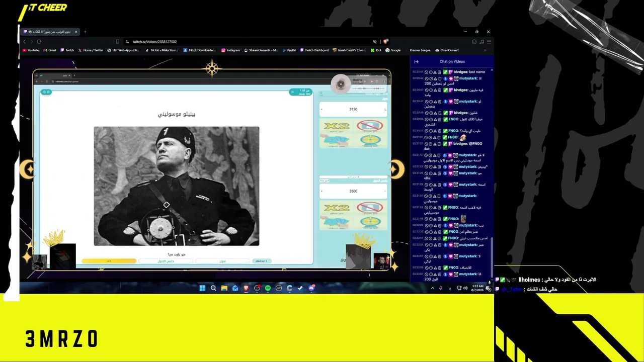Go back to the previous page
Screen dimensions: 644x362
click(x=24, y=42)
